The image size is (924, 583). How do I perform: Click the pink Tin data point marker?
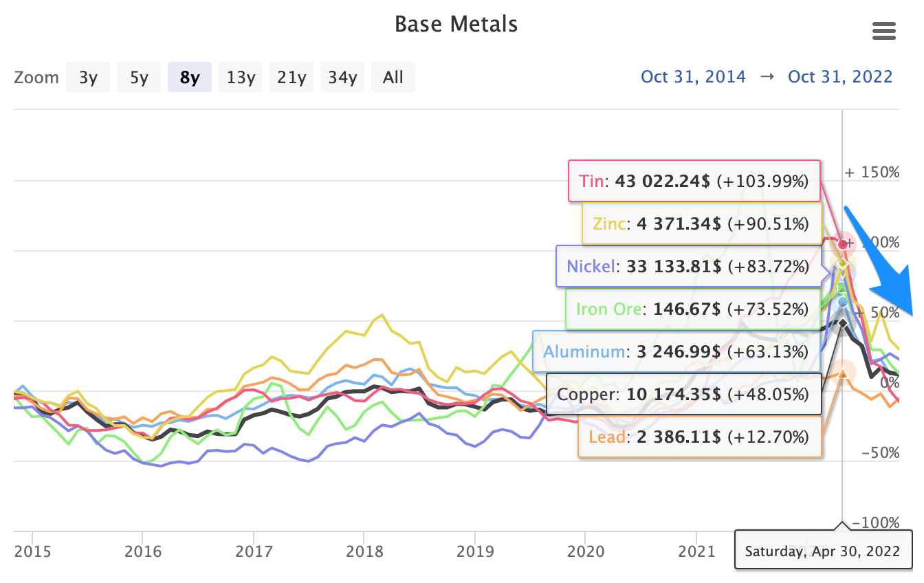[843, 245]
